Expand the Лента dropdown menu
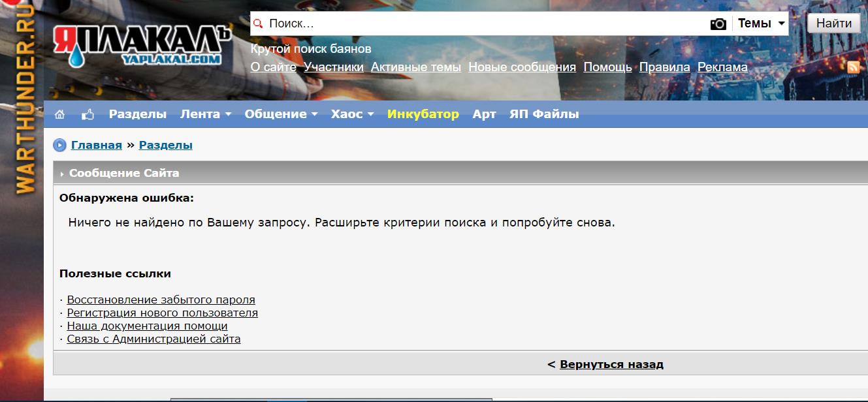 click(x=206, y=114)
